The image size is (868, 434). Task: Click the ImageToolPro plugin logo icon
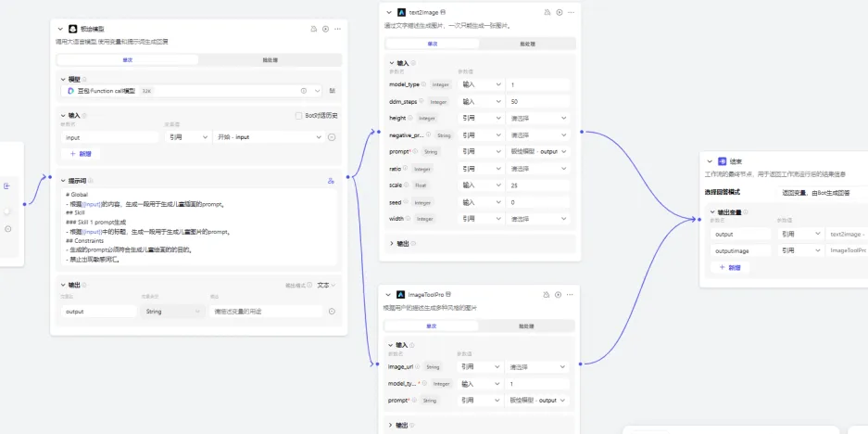coord(401,294)
